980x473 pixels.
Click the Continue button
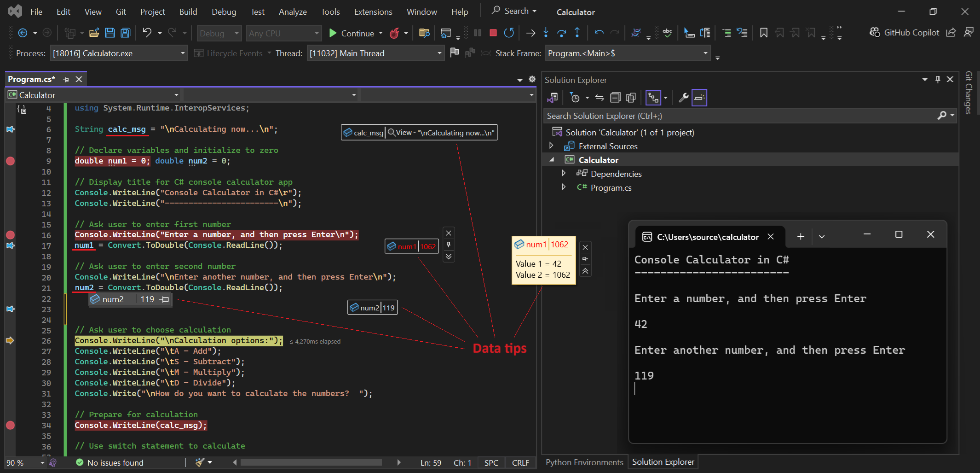pos(355,33)
